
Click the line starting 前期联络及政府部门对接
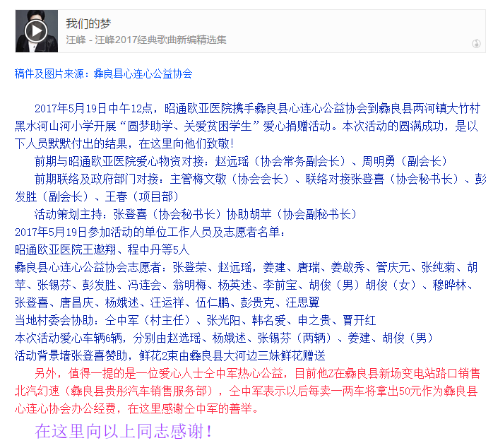250,188
